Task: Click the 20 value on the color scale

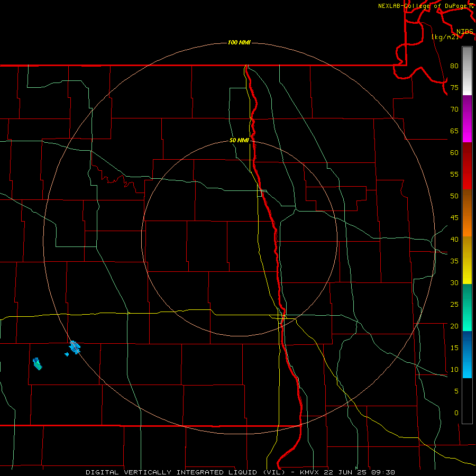Action: [x=454, y=326]
